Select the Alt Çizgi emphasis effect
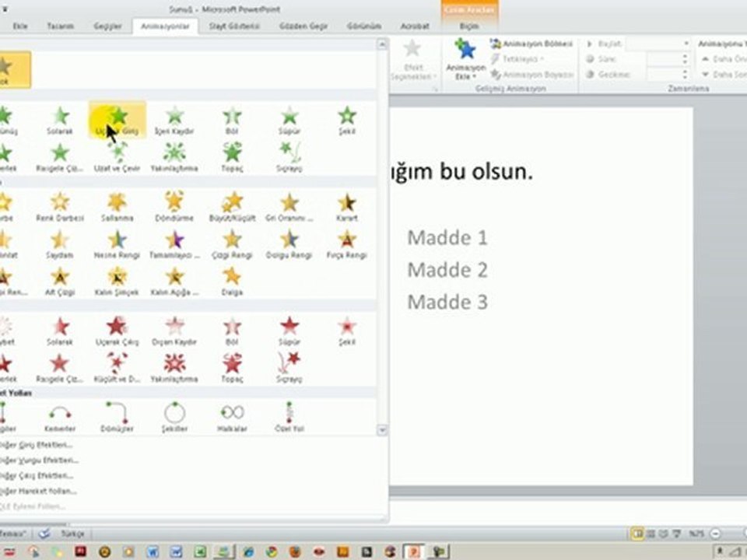Image resolution: width=747 pixels, height=560 pixels. click(x=60, y=282)
